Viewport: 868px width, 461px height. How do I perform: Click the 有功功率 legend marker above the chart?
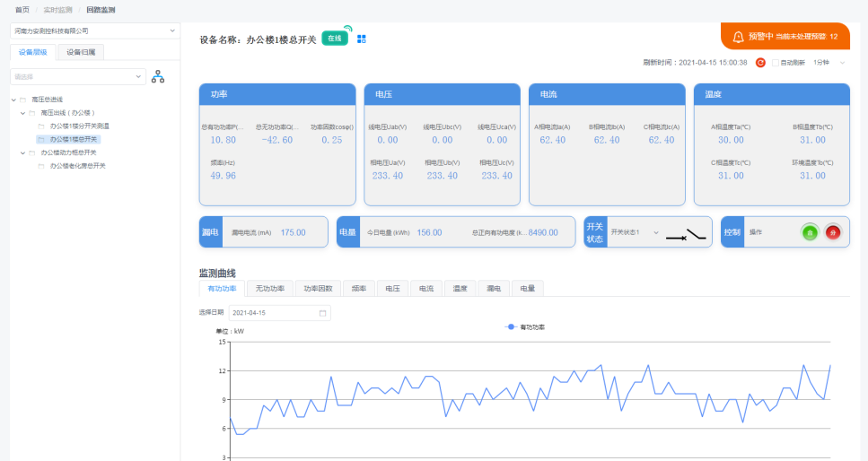(511, 327)
